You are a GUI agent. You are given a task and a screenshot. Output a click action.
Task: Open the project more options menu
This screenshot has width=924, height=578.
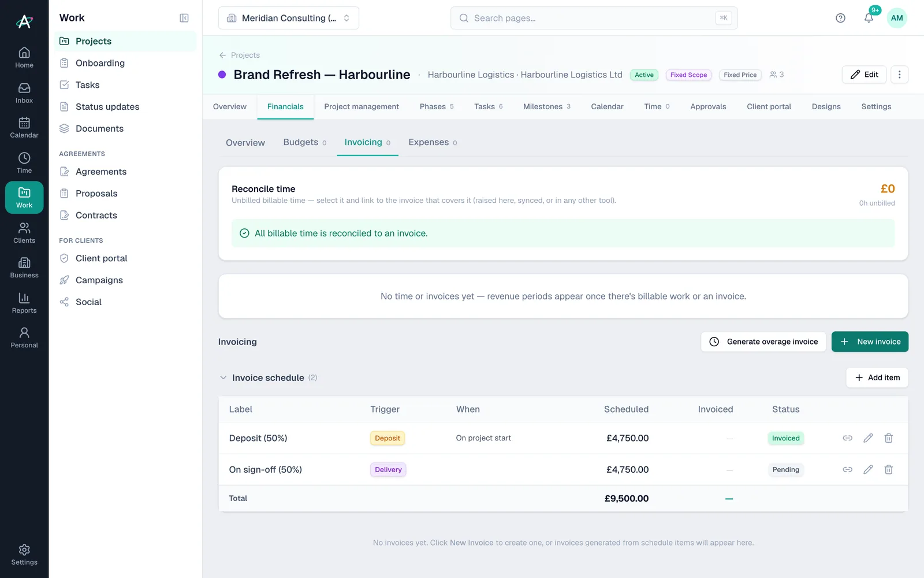pyautogui.click(x=899, y=75)
